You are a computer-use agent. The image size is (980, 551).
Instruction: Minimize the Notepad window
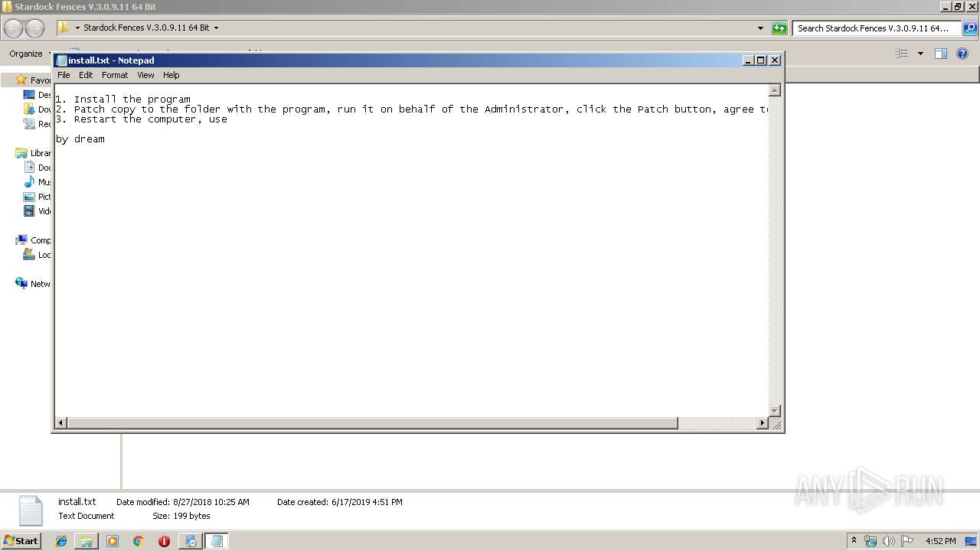click(748, 60)
